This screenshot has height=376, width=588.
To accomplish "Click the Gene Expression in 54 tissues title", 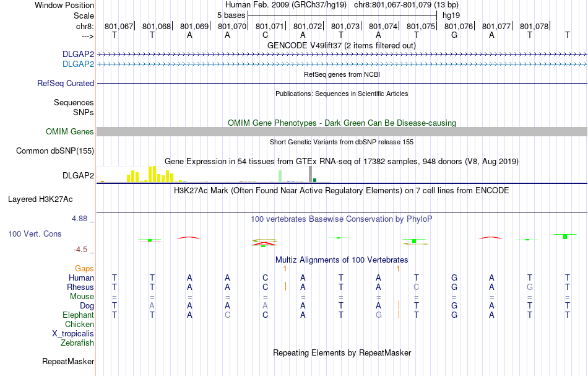I will click(342, 161).
